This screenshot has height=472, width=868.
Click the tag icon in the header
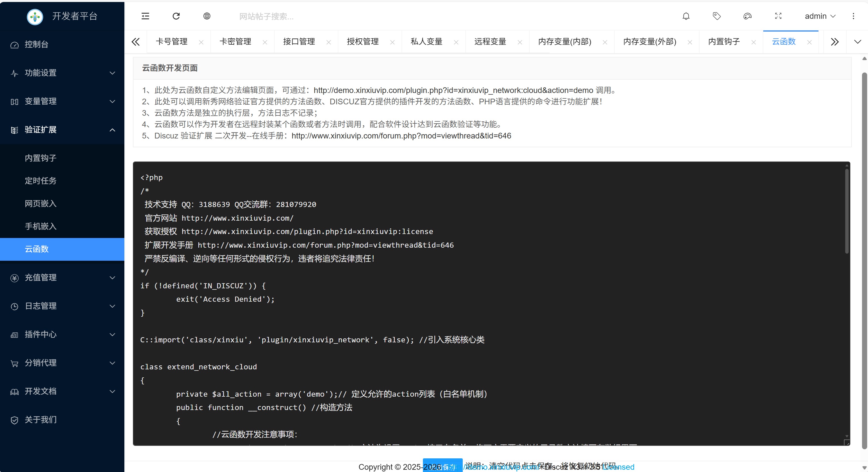(x=716, y=16)
